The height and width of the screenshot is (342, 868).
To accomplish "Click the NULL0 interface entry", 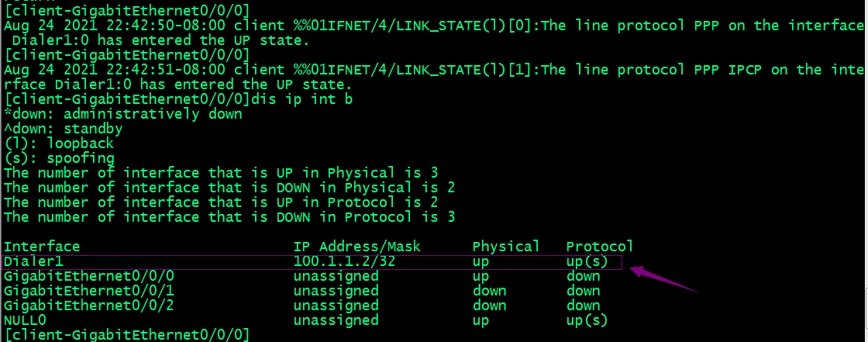I will 25,320.
